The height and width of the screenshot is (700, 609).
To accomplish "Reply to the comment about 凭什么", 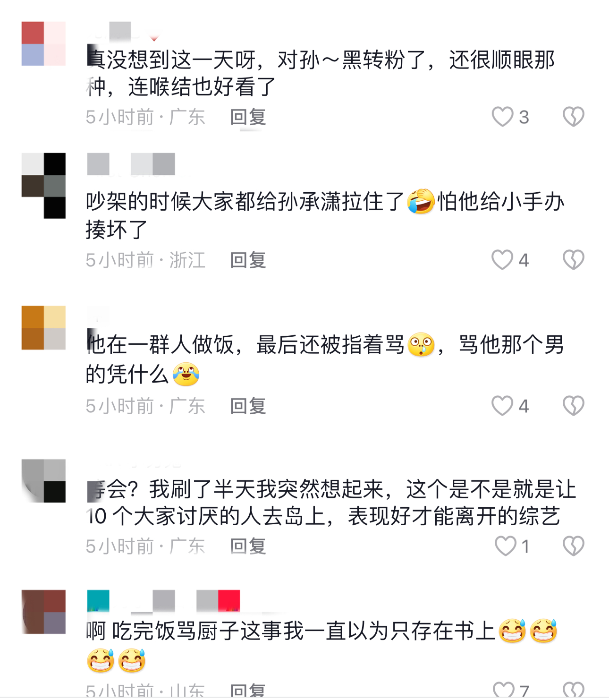I will pos(248,406).
